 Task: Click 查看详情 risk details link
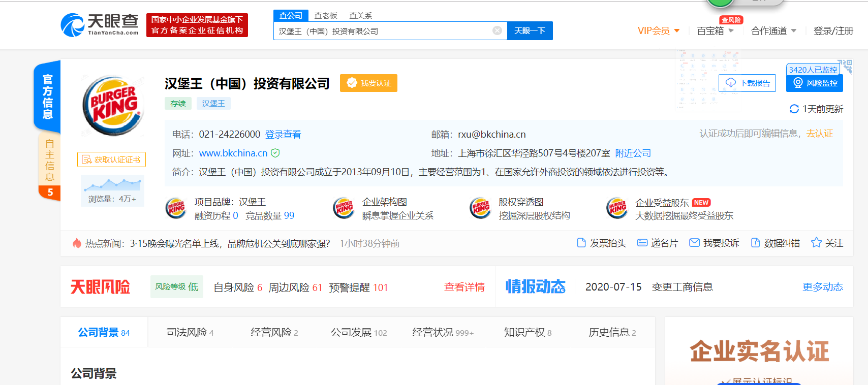[x=464, y=287]
